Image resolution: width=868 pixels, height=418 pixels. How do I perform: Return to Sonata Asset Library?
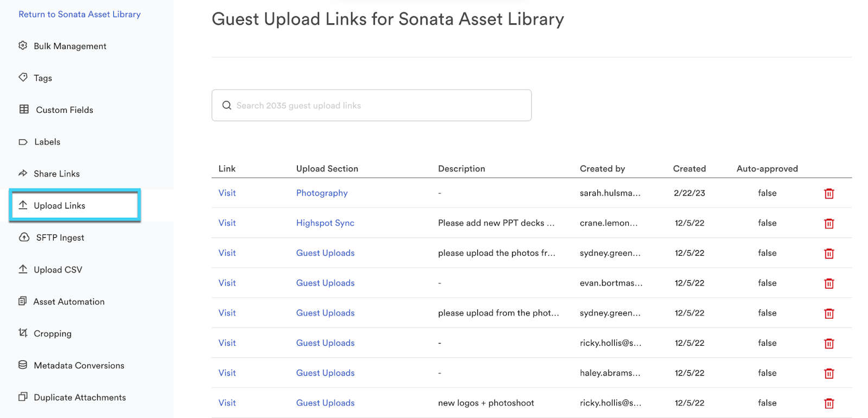(80, 14)
